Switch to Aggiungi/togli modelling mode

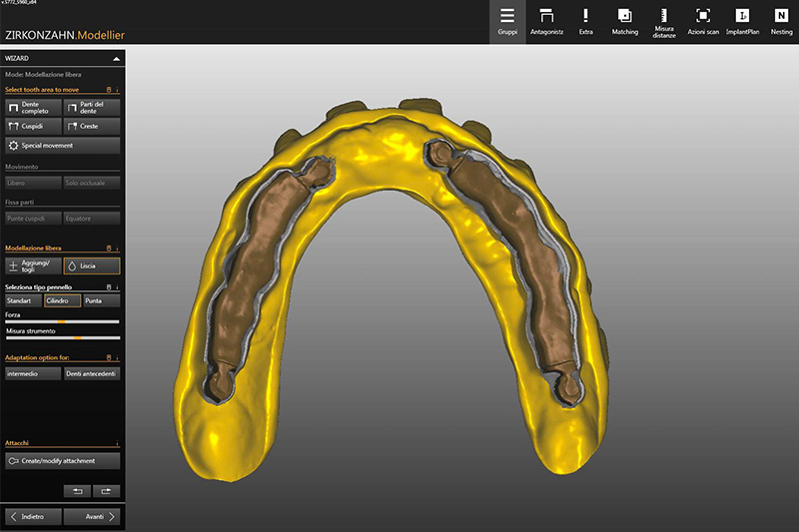click(33, 266)
